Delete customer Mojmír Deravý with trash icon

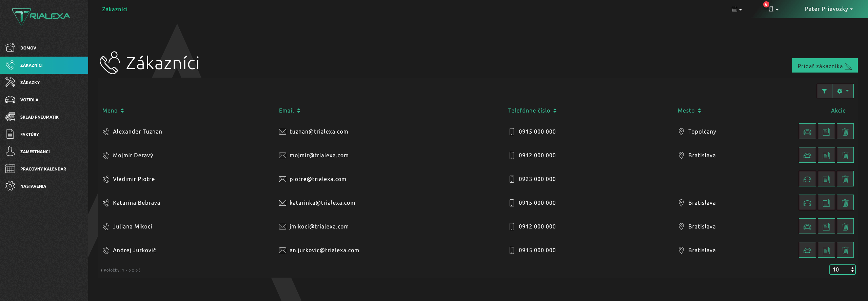[845, 155]
